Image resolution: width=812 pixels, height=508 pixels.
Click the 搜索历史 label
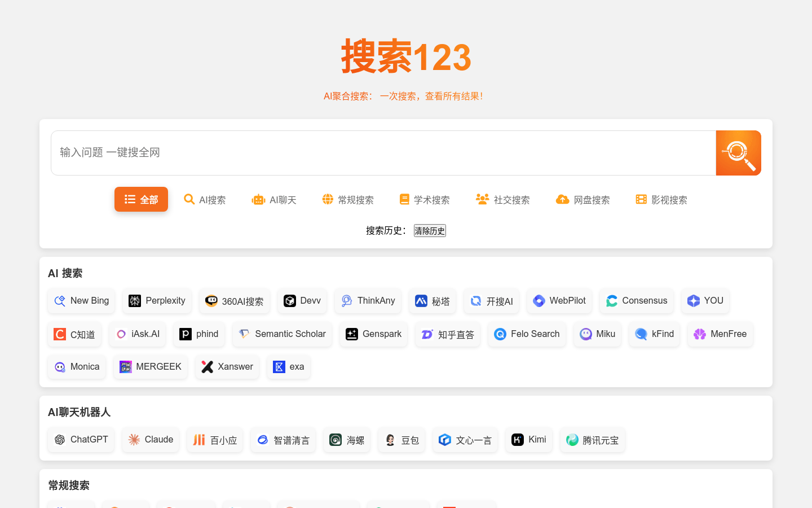[x=386, y=230]
